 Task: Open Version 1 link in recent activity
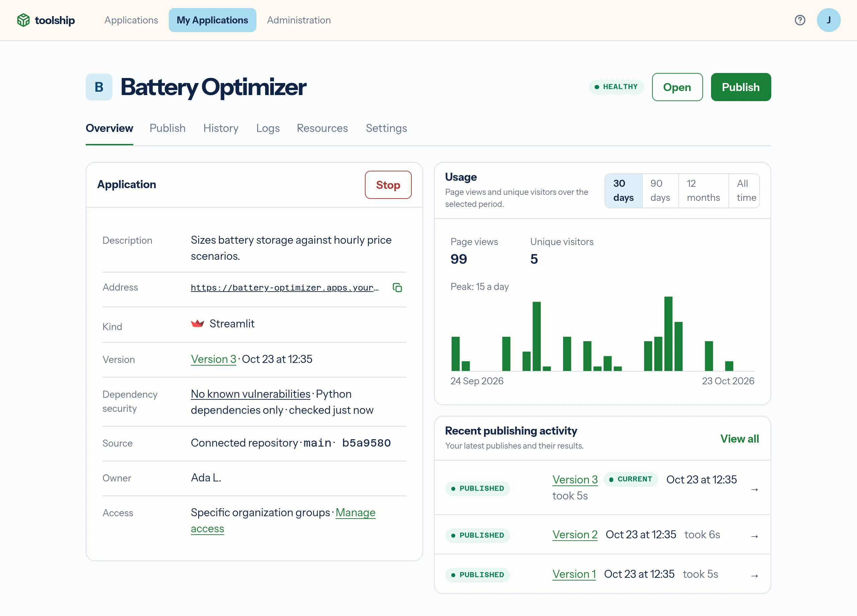tap(574, 574)
